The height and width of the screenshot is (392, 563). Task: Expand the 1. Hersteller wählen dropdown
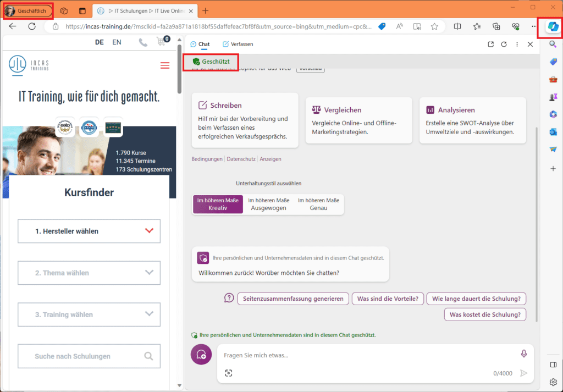click(89, 231)
